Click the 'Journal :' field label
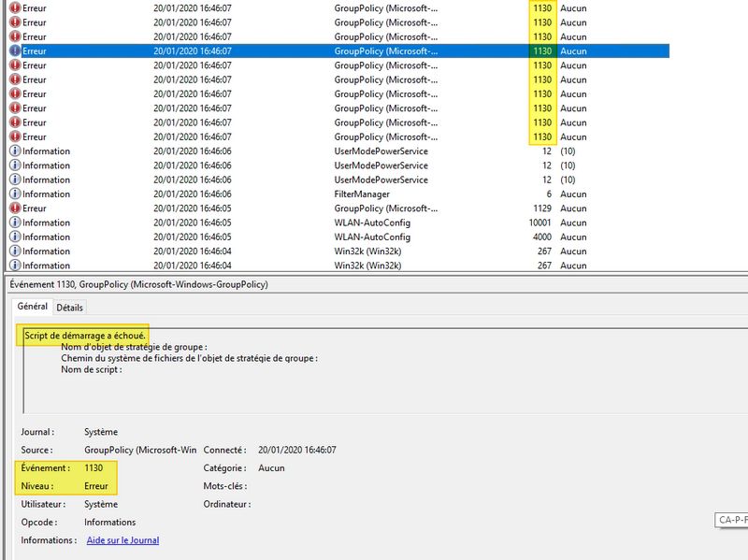This screenshot has height=560, width=748. click(37, 432)
